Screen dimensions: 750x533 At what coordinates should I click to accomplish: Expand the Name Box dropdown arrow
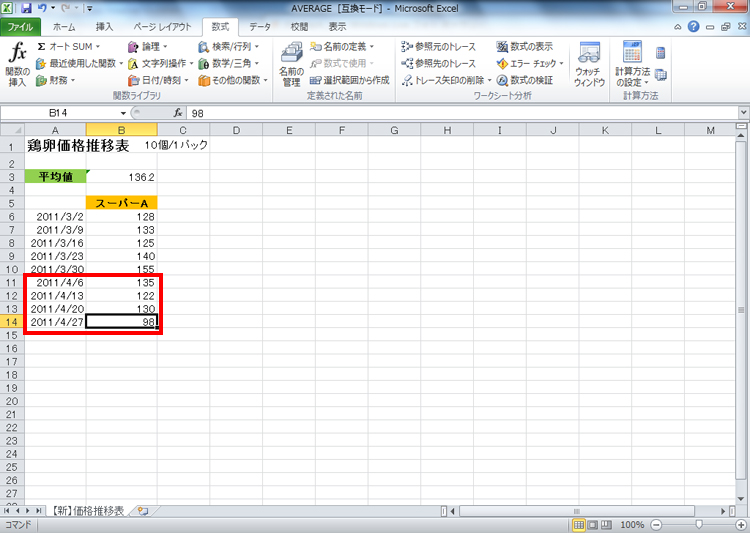coord(123,113)
